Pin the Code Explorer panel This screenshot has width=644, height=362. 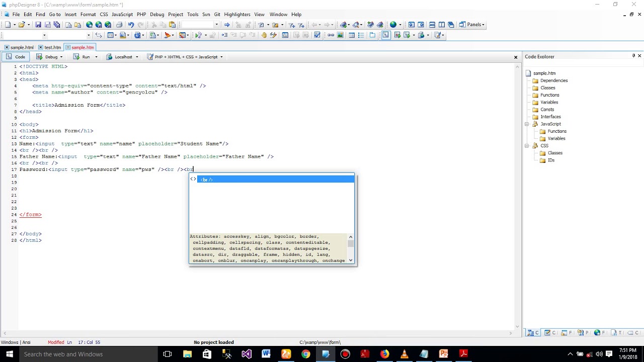pos(633,56)
